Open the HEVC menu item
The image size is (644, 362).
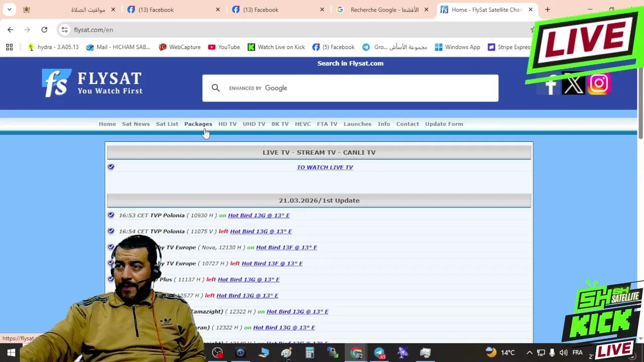click(x=303, y=124)
